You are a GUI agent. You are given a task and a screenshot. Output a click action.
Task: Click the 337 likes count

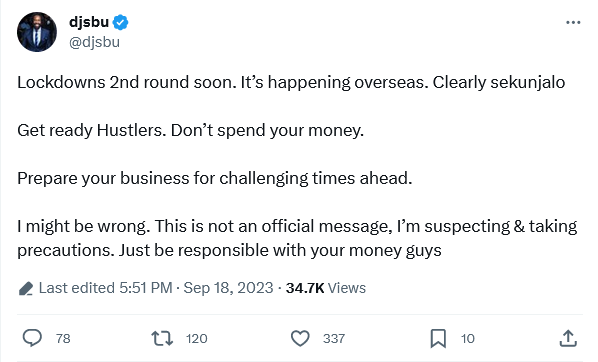click(334, 339)
